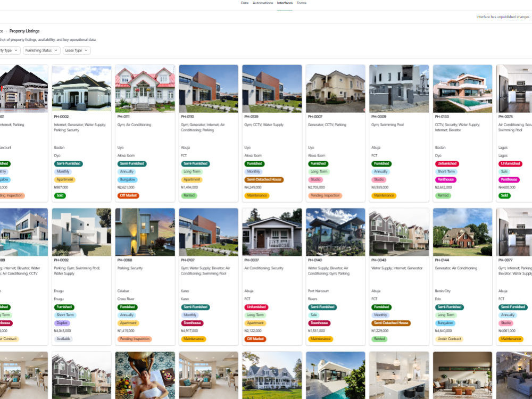The width and height of the screenshot is (532, 399).
Task: Click the Off Market tag on PH-0037
Action: click(x=255, y=339)
